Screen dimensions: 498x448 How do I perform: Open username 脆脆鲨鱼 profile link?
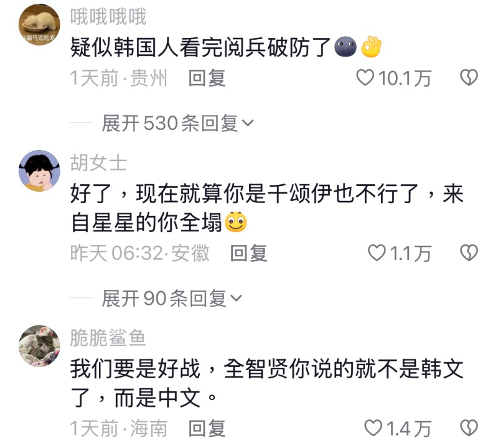(108, 337)
